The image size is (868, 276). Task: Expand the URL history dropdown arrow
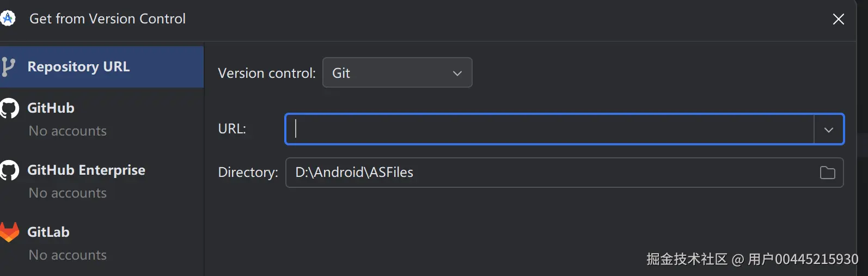click(x=828, y=130)
